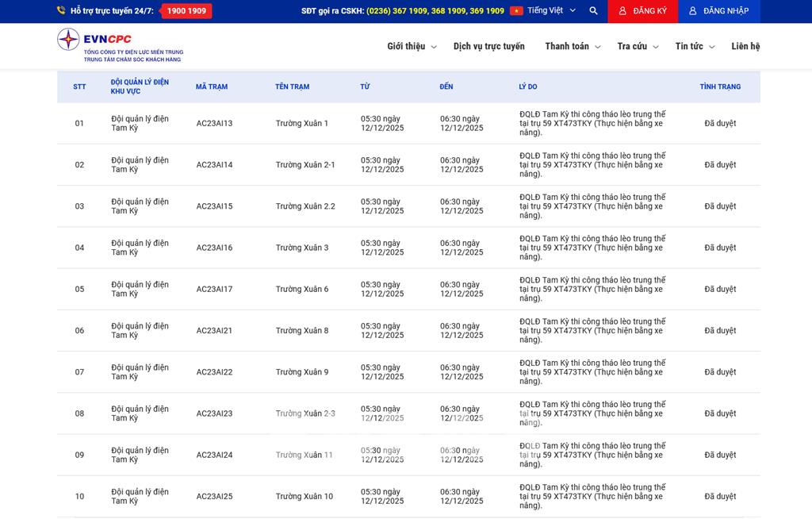The image size is (812, 519).
Task: Click the CSKH phone numbers link
Action: pos(435,11)
